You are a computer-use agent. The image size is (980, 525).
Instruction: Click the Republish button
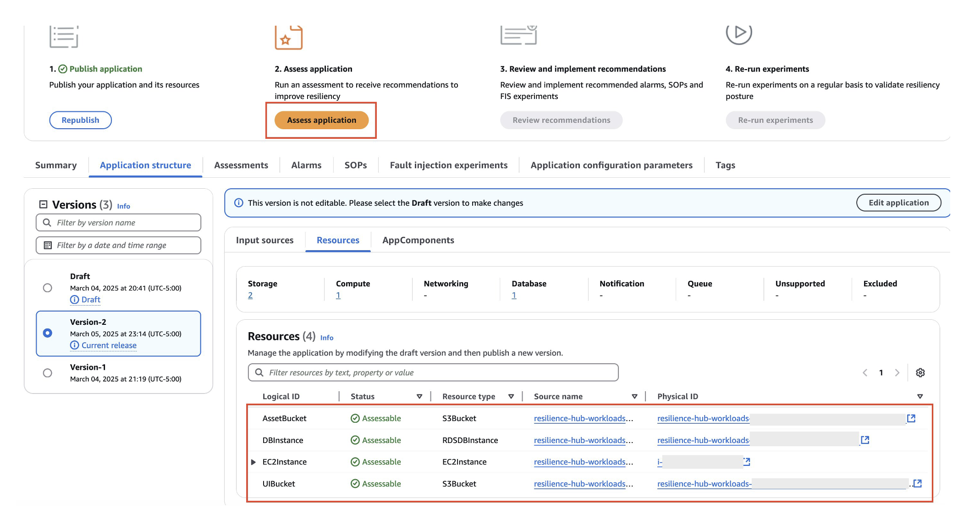click(80, 120)
